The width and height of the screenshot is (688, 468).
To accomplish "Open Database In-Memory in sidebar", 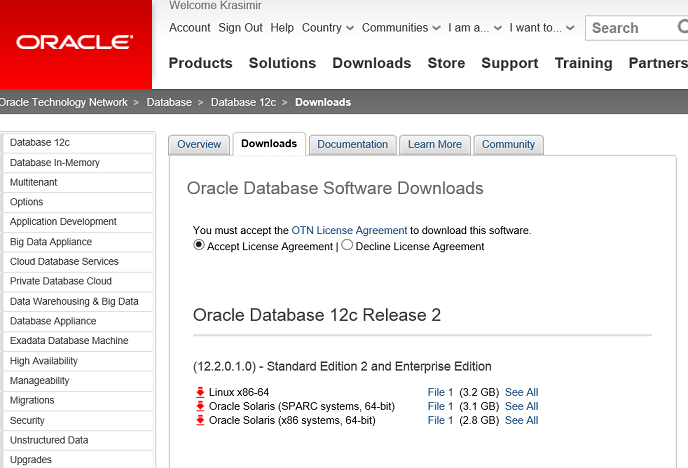I will click(x=78, y=163).
